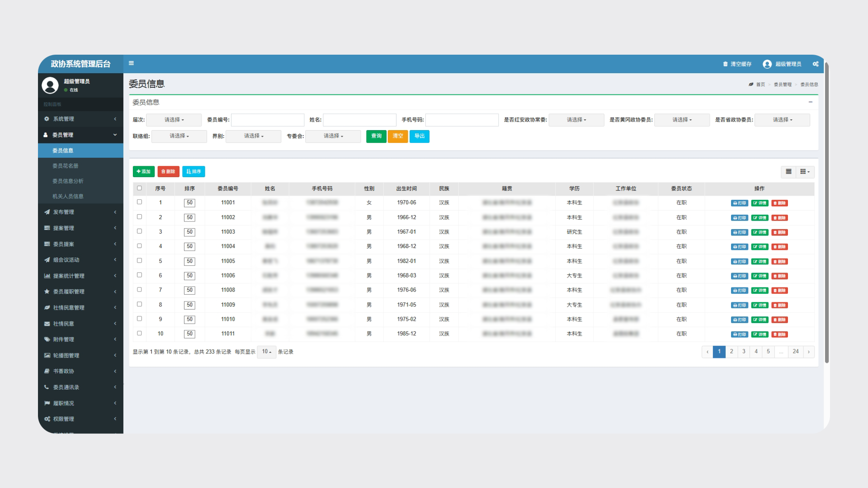Click the 超级管理员 avatar icon in top bar
Screen dimensions: 868x488
767,64
